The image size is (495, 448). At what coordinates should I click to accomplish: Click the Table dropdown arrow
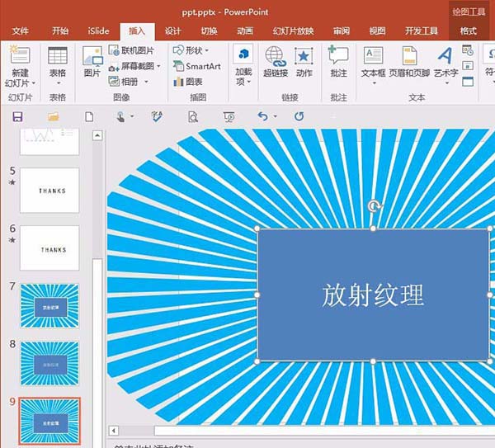(x=58, y=83)
